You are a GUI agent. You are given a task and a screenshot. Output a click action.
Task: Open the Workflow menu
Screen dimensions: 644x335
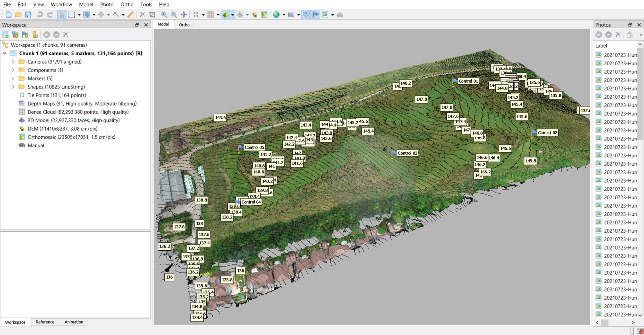pyautogui.click(x=61, y=4)
